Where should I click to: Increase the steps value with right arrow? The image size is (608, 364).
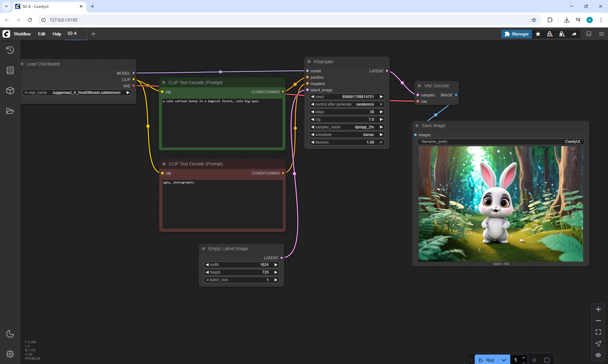pos(381,112)
